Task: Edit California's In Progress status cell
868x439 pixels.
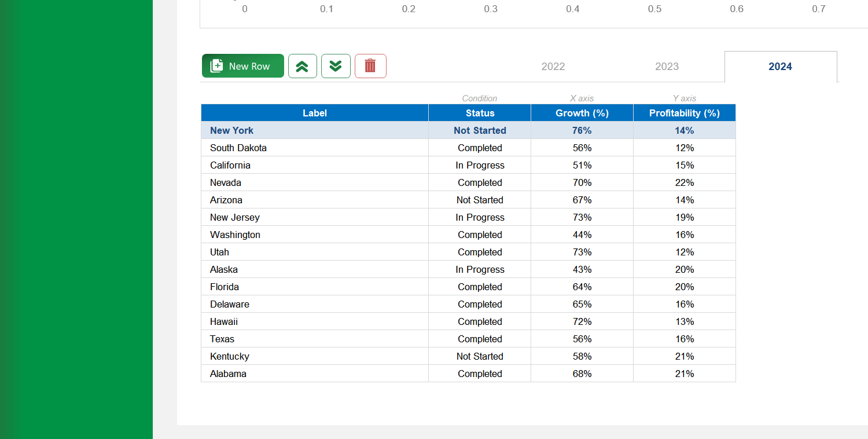Action: pos(479,165)
